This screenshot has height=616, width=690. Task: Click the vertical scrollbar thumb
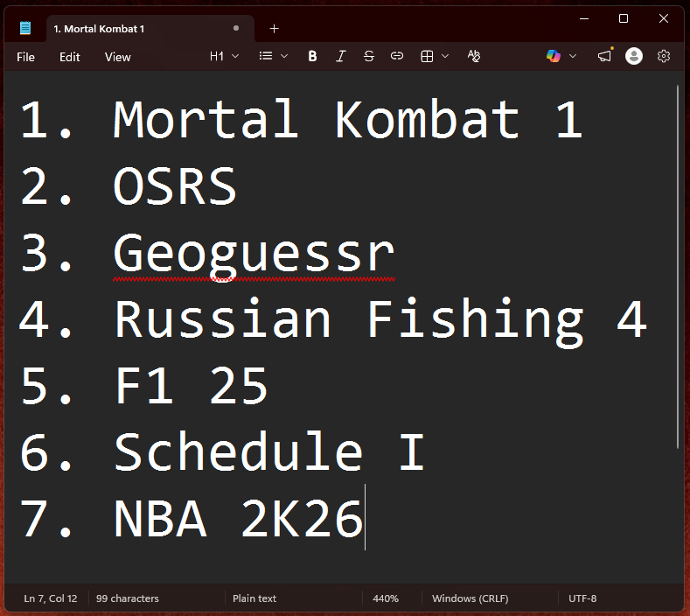[678, 266]
